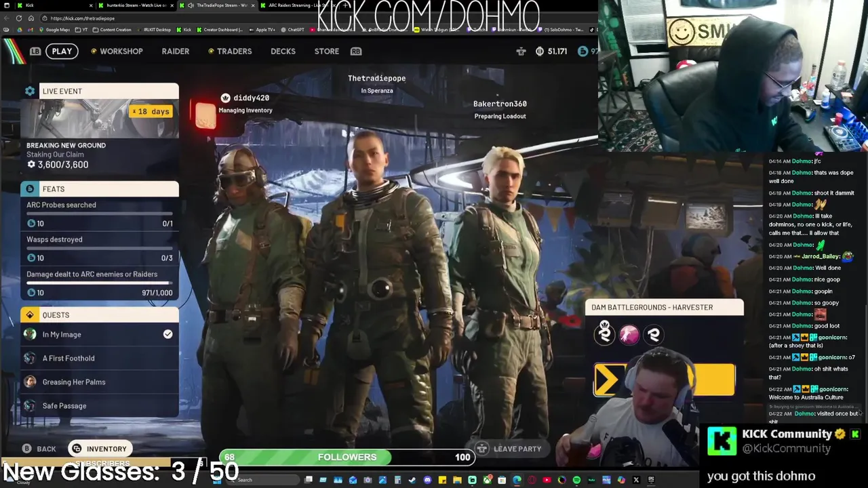Click the KICK Community overlay avatar

point(722,441)
